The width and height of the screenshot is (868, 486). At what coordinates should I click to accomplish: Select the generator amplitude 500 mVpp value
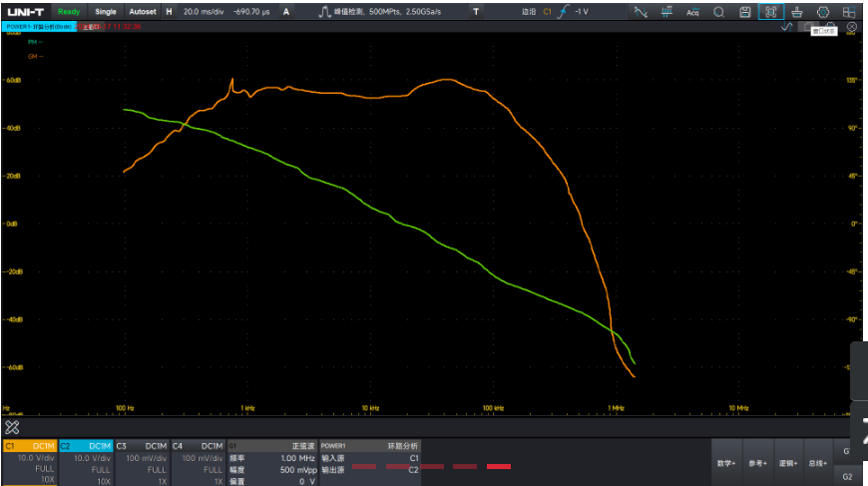coord(298,470)
